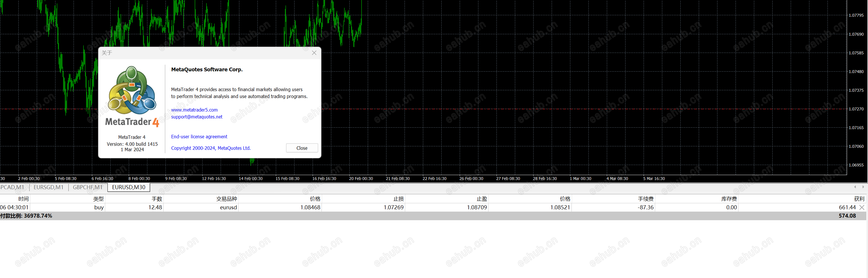Close the 关于 dialog with the X icon

point(314,53)
